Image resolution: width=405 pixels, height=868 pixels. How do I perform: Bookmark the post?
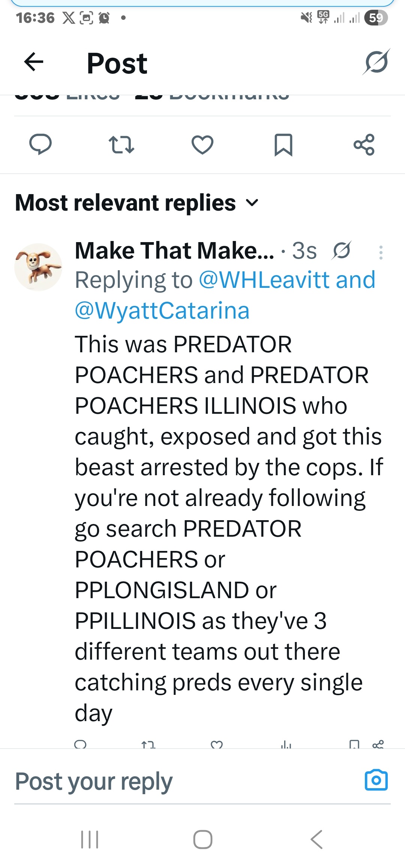[283, 145]
